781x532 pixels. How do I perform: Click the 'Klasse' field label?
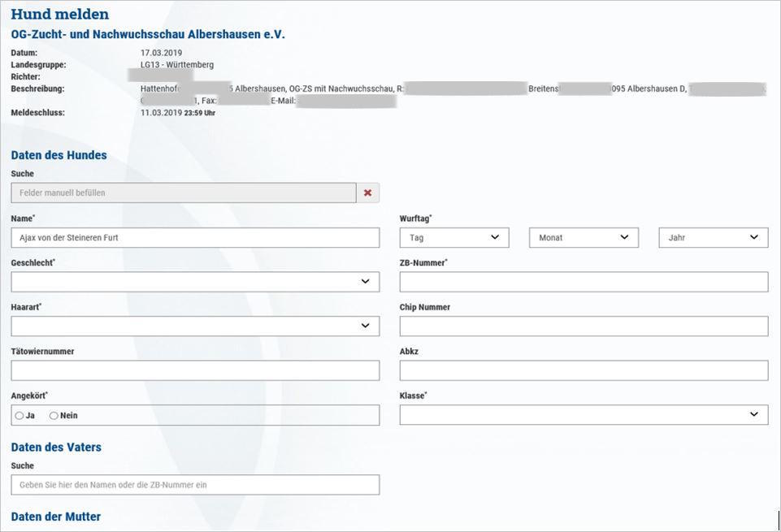[x=413, y=396]
